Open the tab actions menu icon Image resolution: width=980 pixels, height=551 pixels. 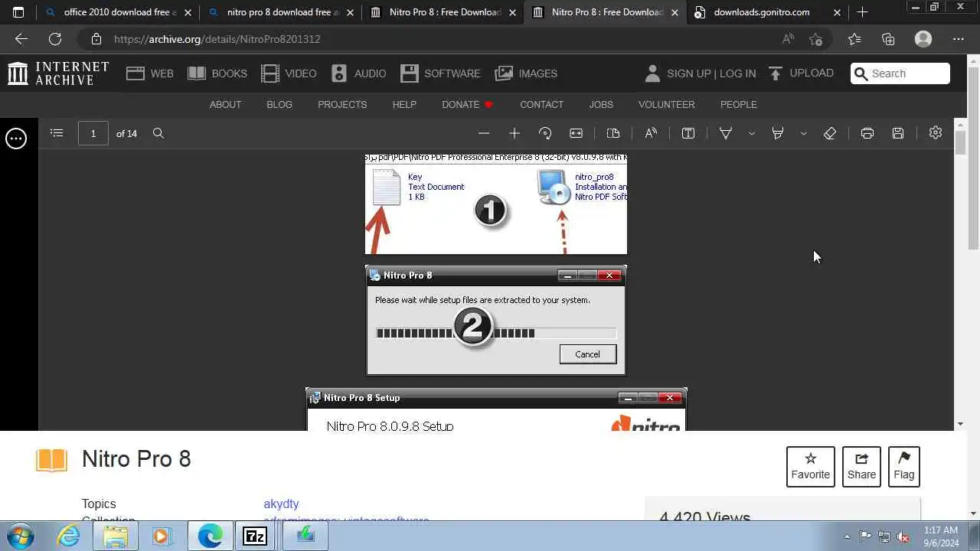pyautogui.click(x=18, y=12)
